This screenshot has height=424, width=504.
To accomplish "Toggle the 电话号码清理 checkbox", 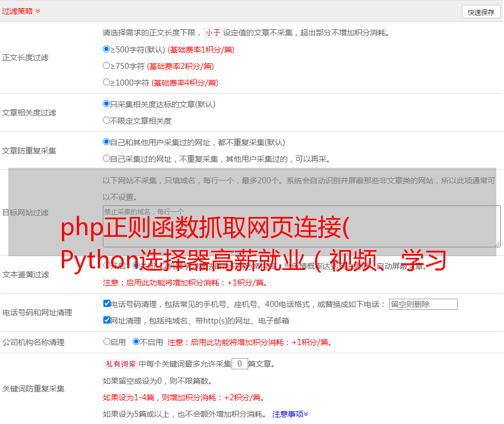I will [x=107, y=304].
